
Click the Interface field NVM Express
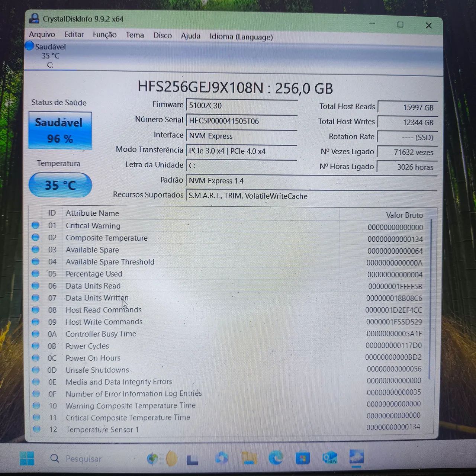tap(241, 136)
